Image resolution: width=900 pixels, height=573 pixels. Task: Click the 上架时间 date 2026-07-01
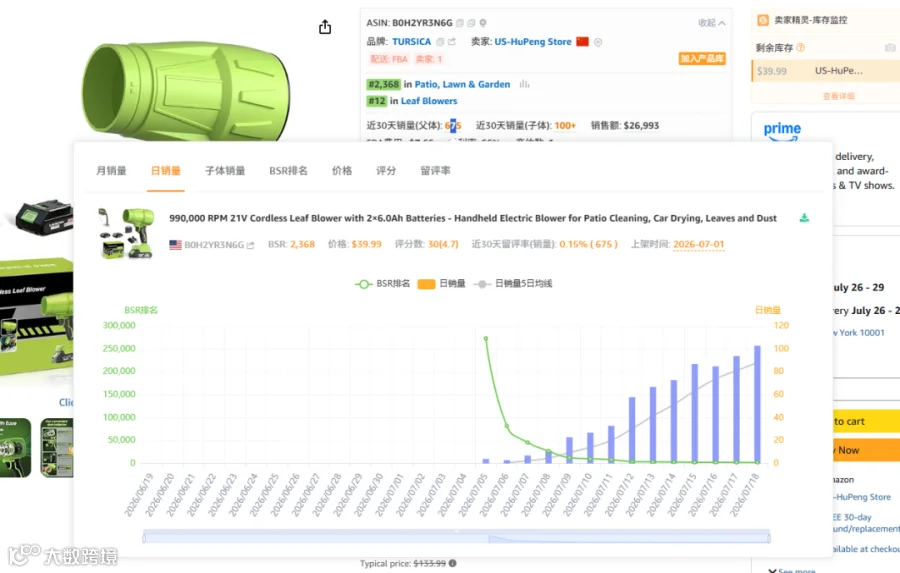tap(699, 245)
